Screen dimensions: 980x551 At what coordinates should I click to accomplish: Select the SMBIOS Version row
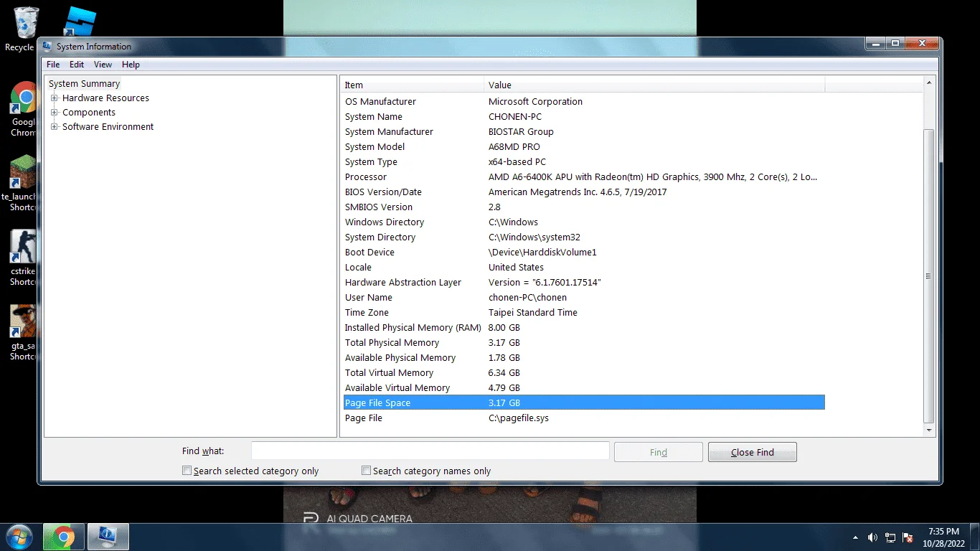pos(583,207)
